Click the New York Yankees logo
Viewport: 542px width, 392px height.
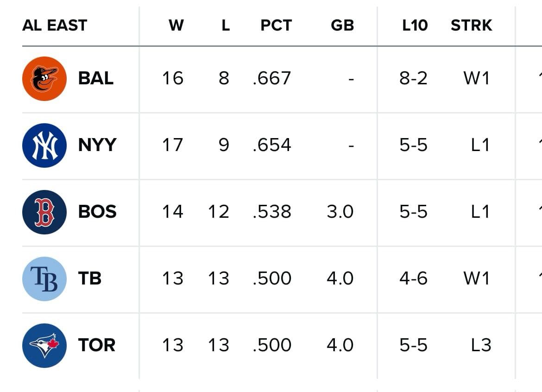(44, 145)
